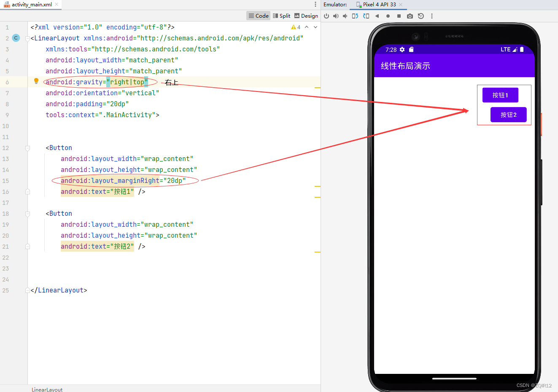Tap the phone gesture navigation bar
This screenshot has width=558, height=392.
click(454, 379)
